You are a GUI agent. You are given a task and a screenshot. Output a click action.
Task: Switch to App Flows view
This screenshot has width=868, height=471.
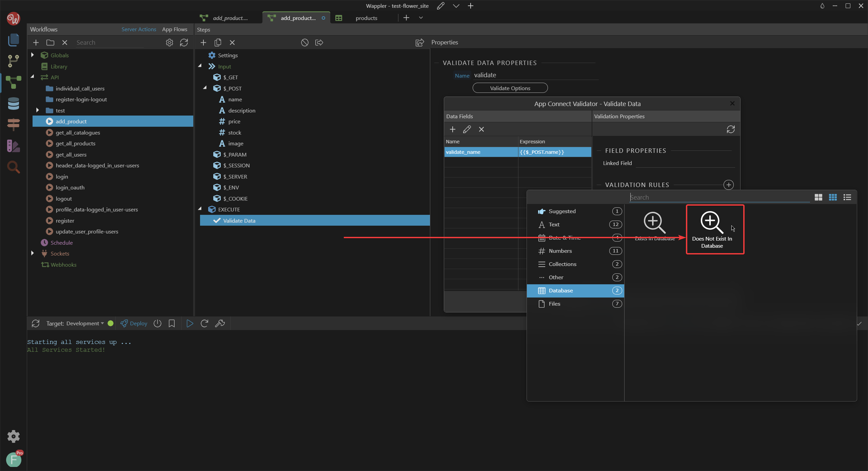175,29
